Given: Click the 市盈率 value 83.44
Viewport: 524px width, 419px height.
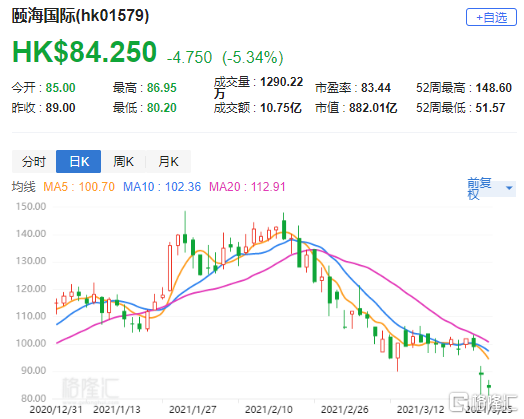Looking at the screenshot, I should [376, 88].
